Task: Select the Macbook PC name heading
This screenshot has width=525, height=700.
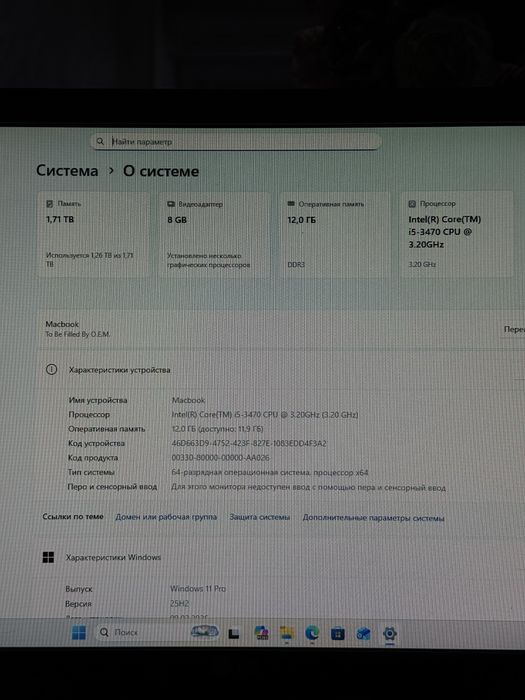Action: click(62, 324)
